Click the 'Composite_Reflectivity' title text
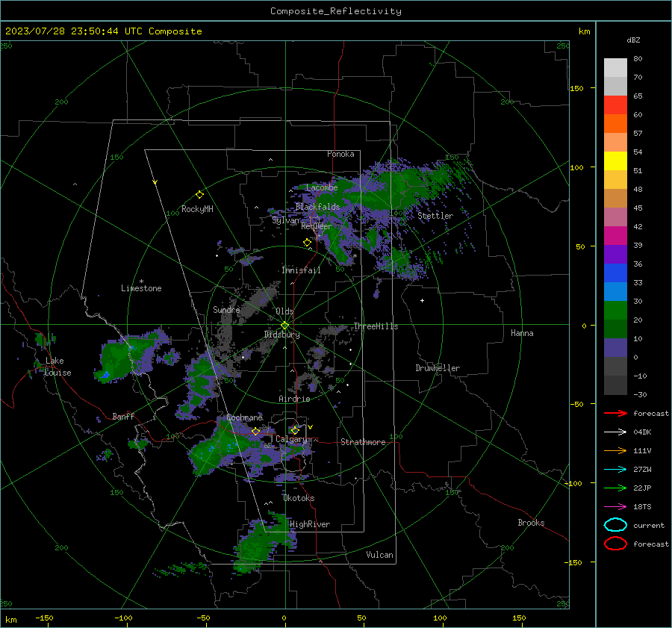 pyautogui.click(x=335, y=11)
